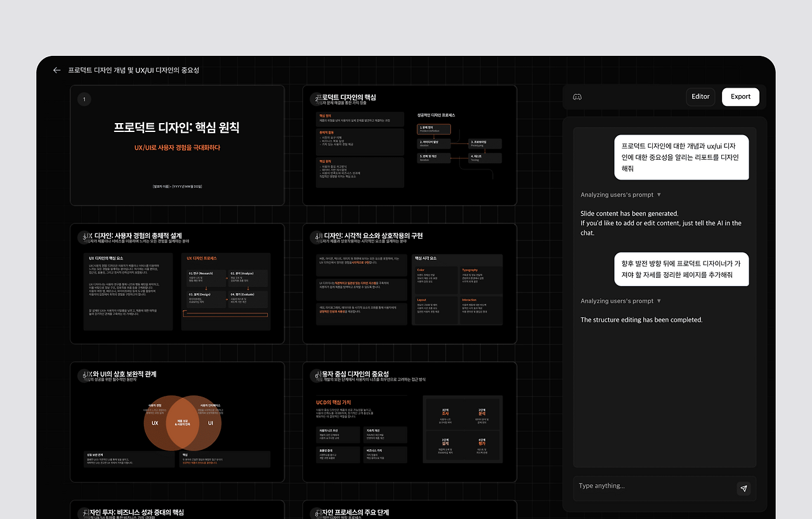Select slide 8 '디자인 프로세스의 주요 단계'

410,509
